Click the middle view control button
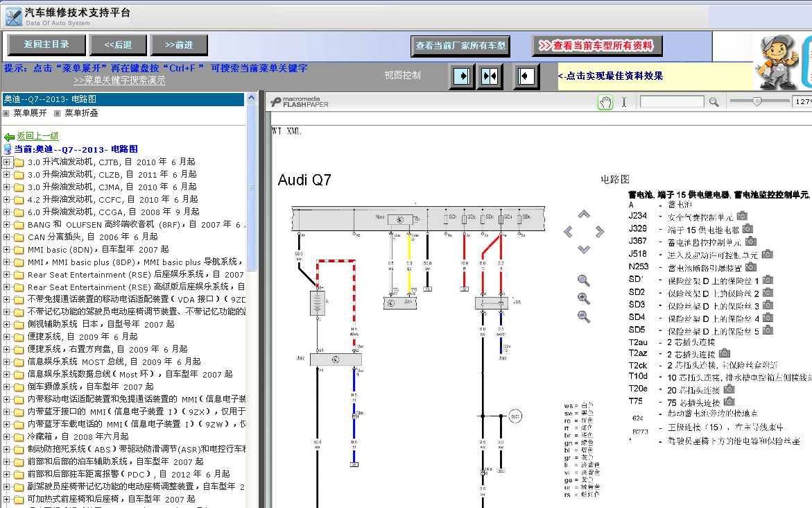812x508 pixels. pyautogui.click(x=490, y=75)
